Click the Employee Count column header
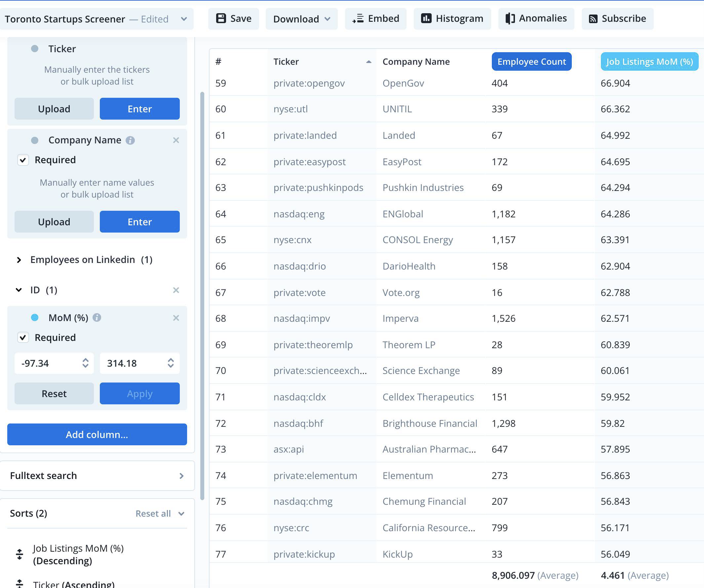This screenshot has height=588, width=704. coord(532,62)
